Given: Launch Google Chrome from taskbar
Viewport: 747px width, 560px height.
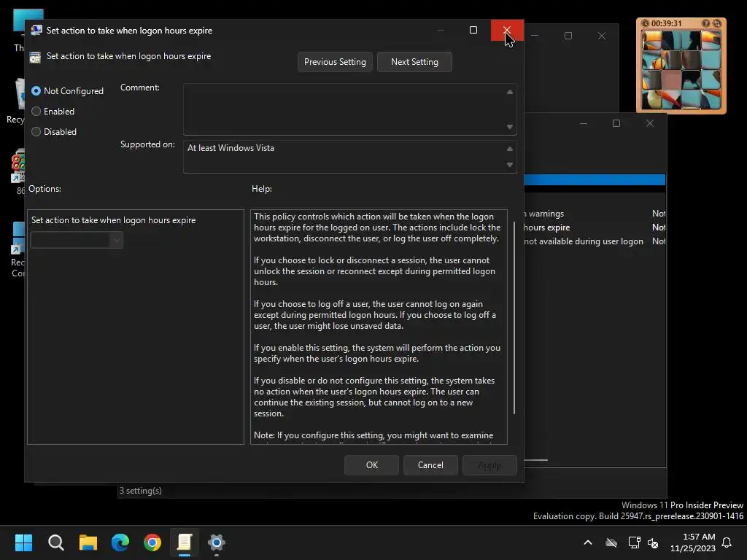Looking at the screenshot, I should [x=152, y=542].
